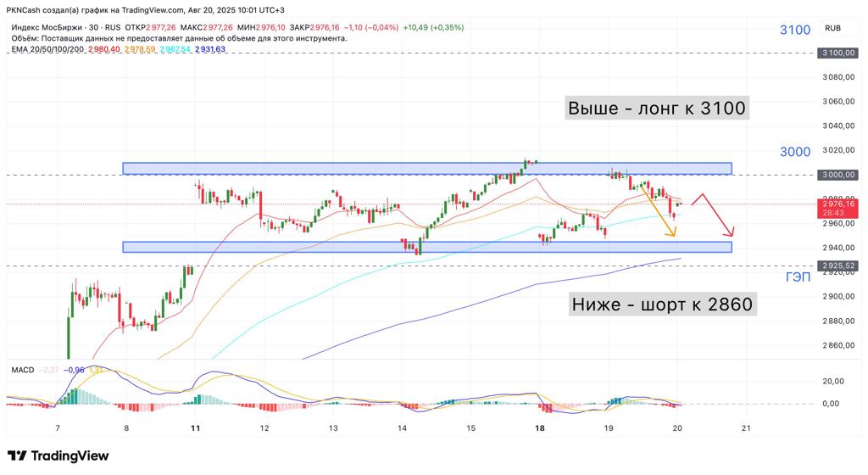Viewport: 868px width, 475px height.
Task: Click the red current price label 2976,16
Action: (837, 204)
